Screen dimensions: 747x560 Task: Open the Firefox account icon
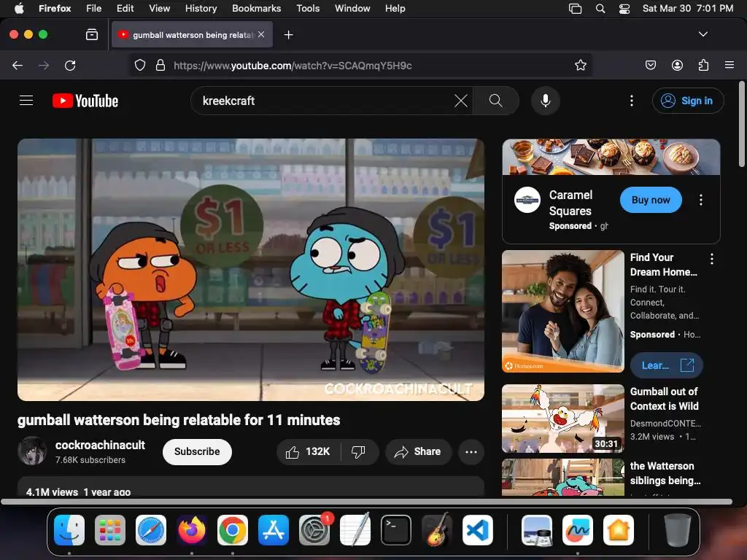pos(677,65)
